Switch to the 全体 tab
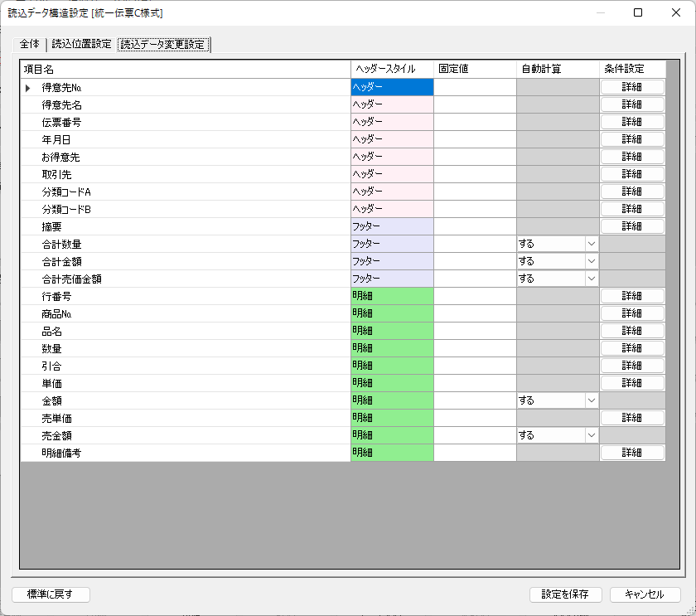This screenshot has width=696, height=616. 29,44
